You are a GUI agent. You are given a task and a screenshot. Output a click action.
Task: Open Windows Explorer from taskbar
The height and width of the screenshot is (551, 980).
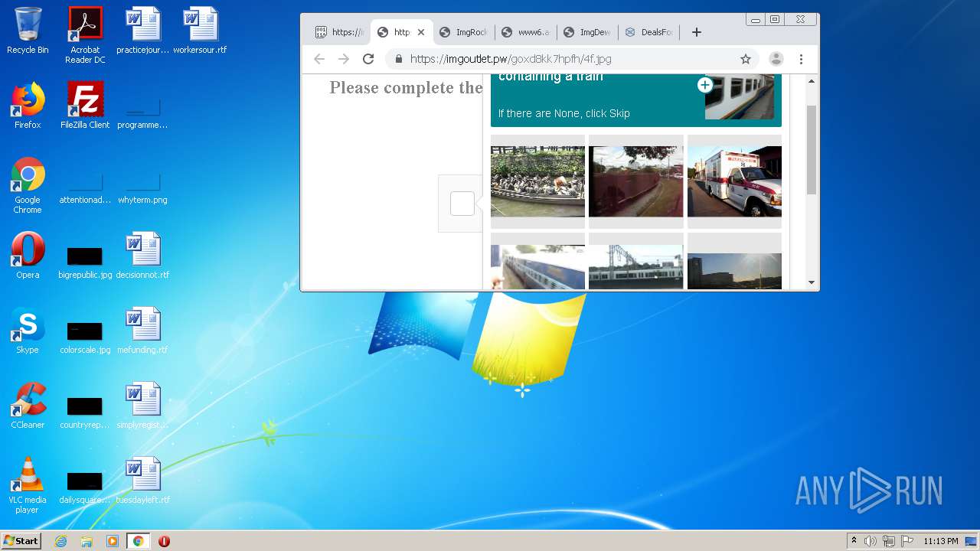tap(87, 541)
